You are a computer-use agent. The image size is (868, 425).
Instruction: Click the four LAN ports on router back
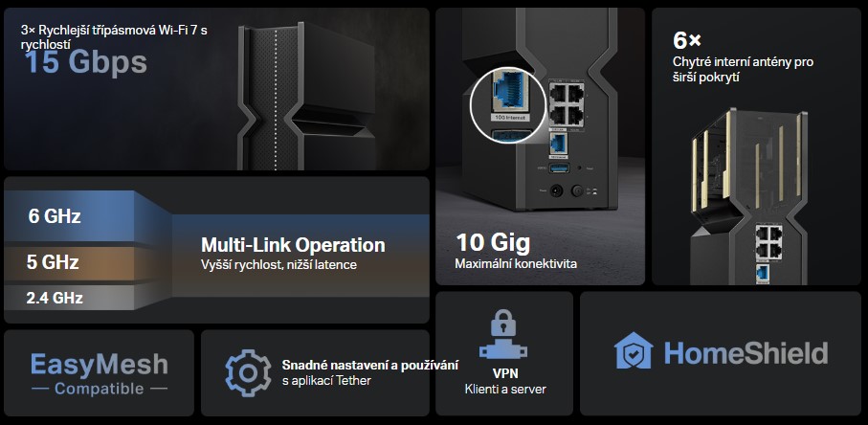(567, 103)
